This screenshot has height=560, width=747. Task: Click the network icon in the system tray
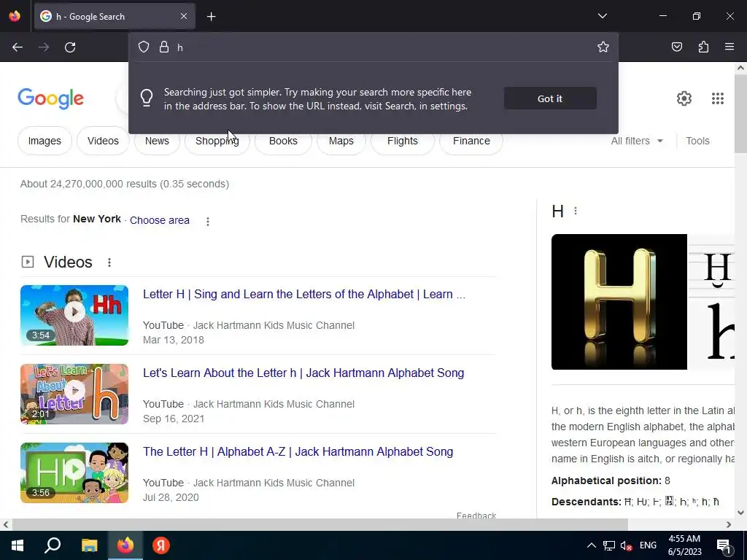pyautogui.click(x=609, y=545)
